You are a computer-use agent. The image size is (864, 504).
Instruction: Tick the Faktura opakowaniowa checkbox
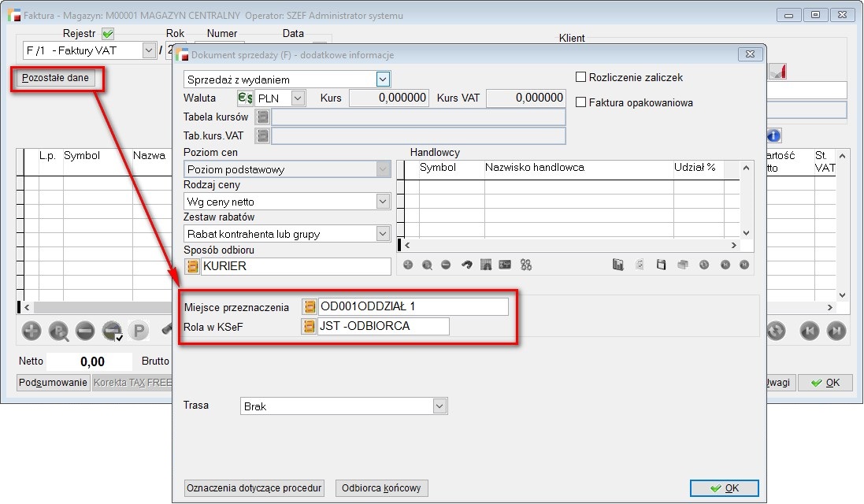[x=581, y=102]
